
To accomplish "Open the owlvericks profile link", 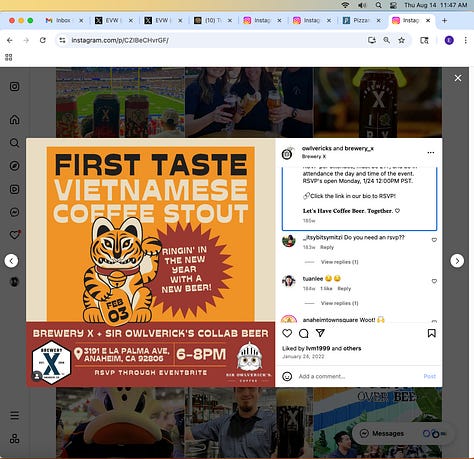I will click(316, 148).
